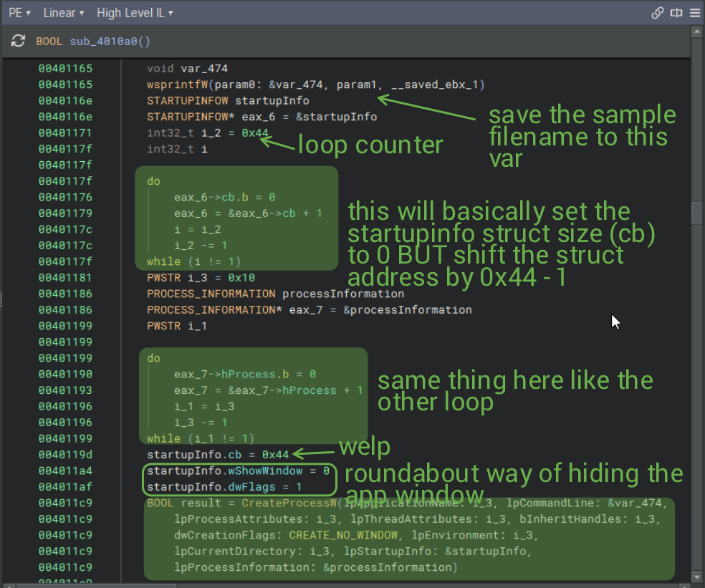Click the scroll up arrow on vertical scrollbar
Image resolution: width=705 pixels, height=588 pixels.
click(x=695, y=31)
